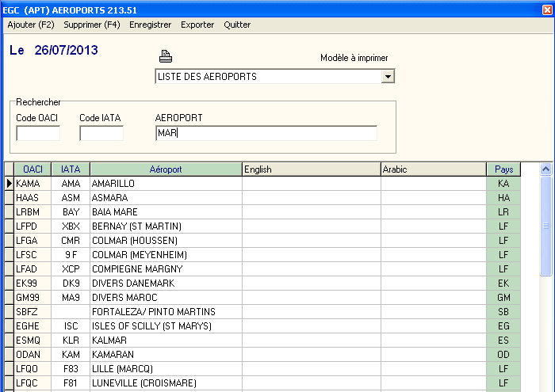Click the IATA column header
Screen dimensions: 555x392
click(71, 169)
